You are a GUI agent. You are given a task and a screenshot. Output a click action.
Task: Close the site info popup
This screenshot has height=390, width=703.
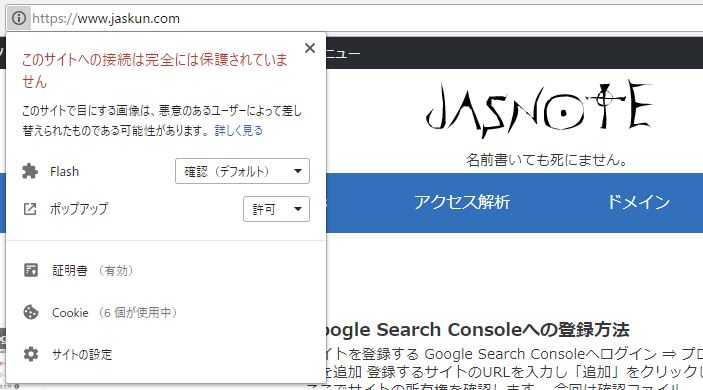[x=310, y=48]
